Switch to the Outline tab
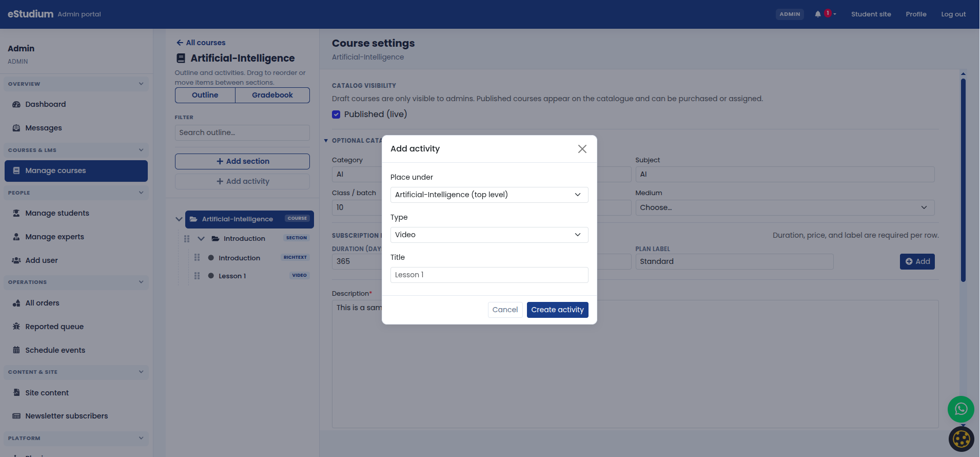The width and height of the screenshot is (980, 457). [x=205, y=95]
